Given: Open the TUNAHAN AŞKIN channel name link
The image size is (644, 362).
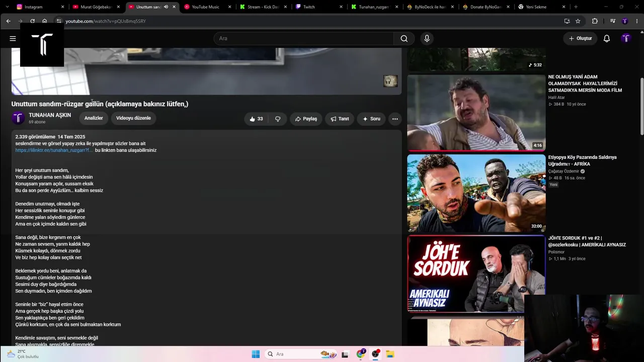Looking at the screenshot, I should coord(50,115).
